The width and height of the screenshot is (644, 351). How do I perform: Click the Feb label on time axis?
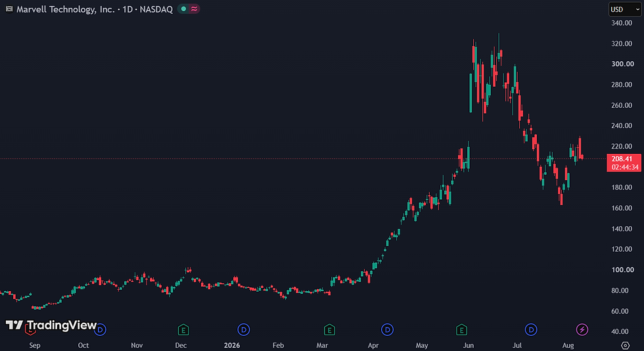[x=279, y=345]
